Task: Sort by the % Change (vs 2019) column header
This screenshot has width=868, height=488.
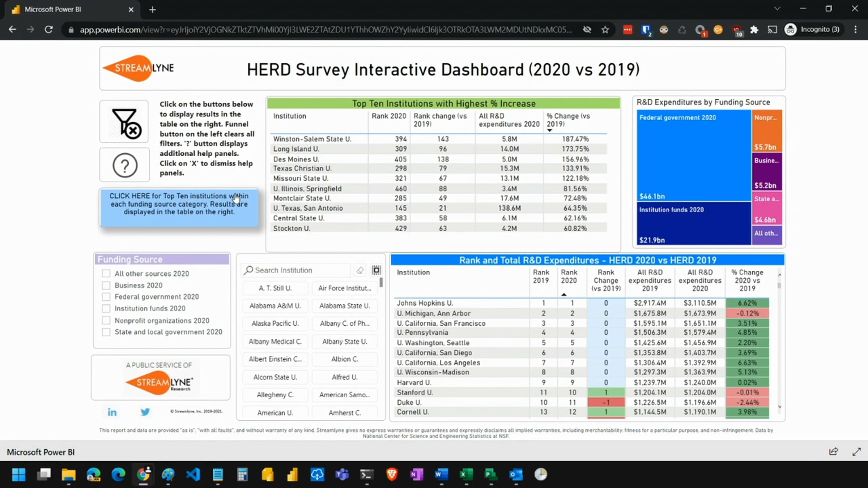Action: [x=568, y=120]
